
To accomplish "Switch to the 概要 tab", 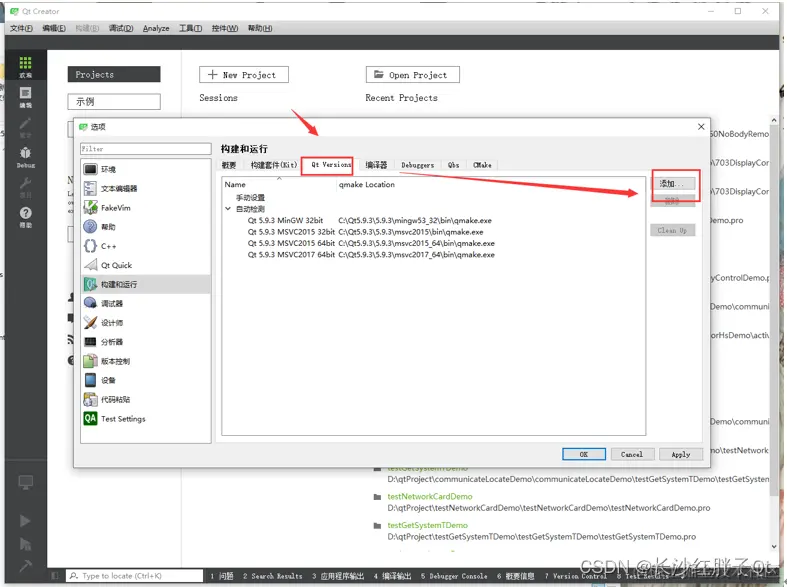I will pyautogui.click(x=229, y=165).
